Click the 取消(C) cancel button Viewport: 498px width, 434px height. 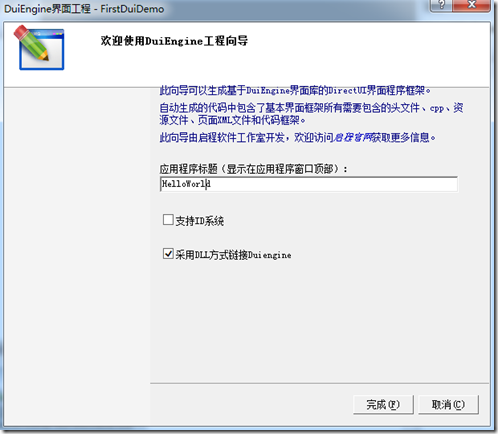click(448, 405)
